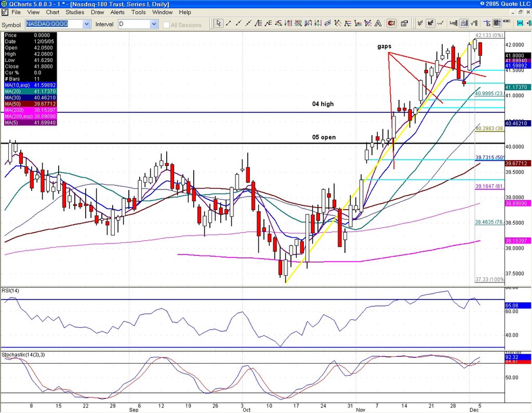Image resolution: width=532 pixels, height=413 pixels.
Task: Toggle the All Sessions checkbox
Action: tap(166, 25)
